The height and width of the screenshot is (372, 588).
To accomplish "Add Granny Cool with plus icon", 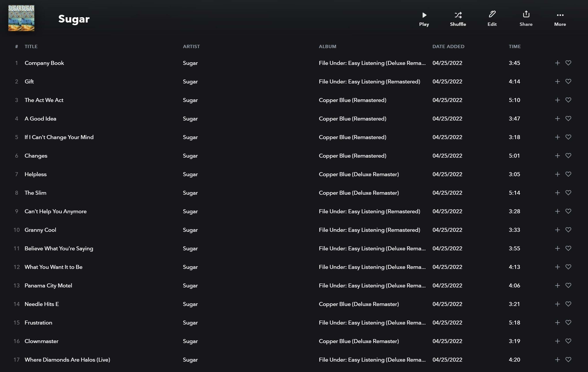I will (x=557, y=230).
